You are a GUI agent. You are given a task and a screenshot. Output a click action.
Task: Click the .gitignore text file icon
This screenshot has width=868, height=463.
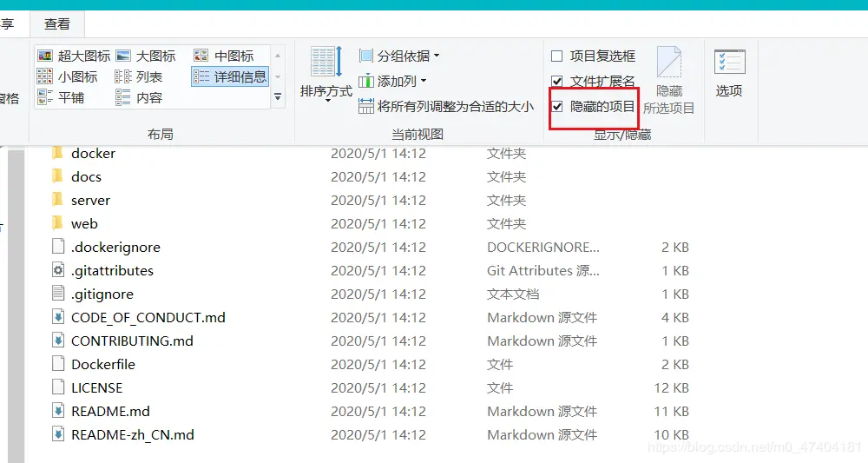pos(57,294)
